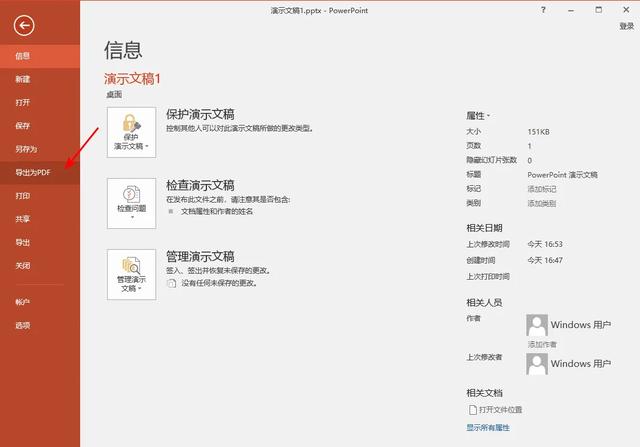Click the 登录 (Sign in) link
Image resolution: width=640 pixels, height=447 pixels.
click(627, 26)
